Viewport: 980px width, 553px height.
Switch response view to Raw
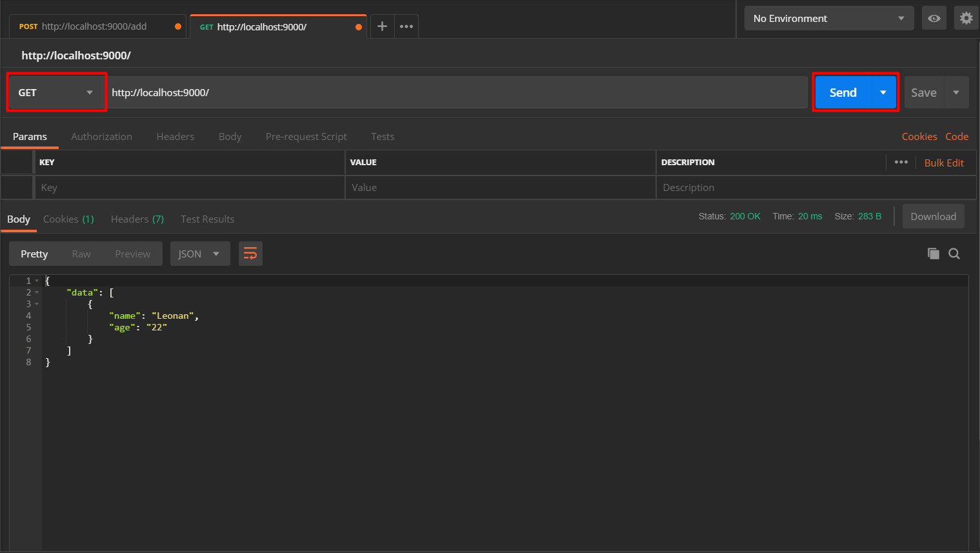pyautogui.click(x=81, y=254)
